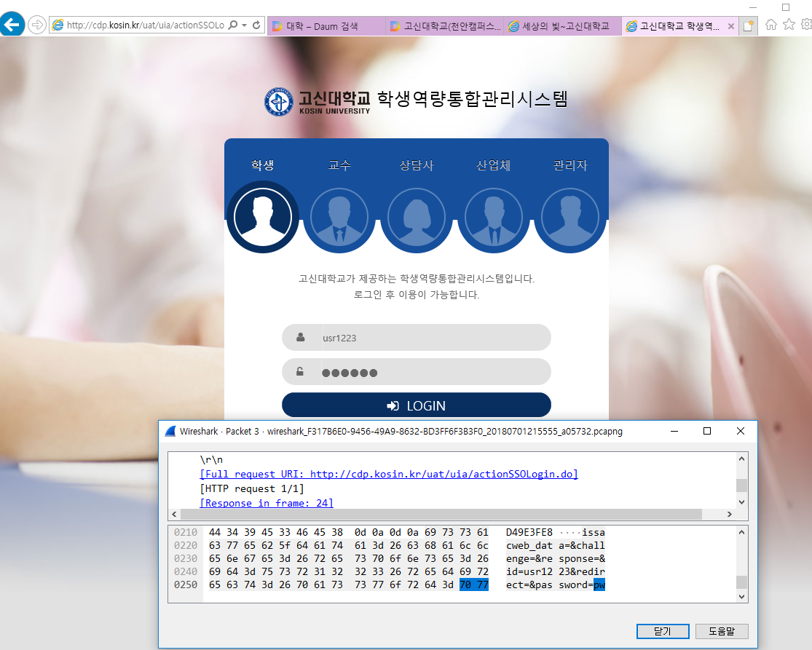812x650 pixels.
Task: Close the Wireshark Packet 3 window
Action: (741, 431)
